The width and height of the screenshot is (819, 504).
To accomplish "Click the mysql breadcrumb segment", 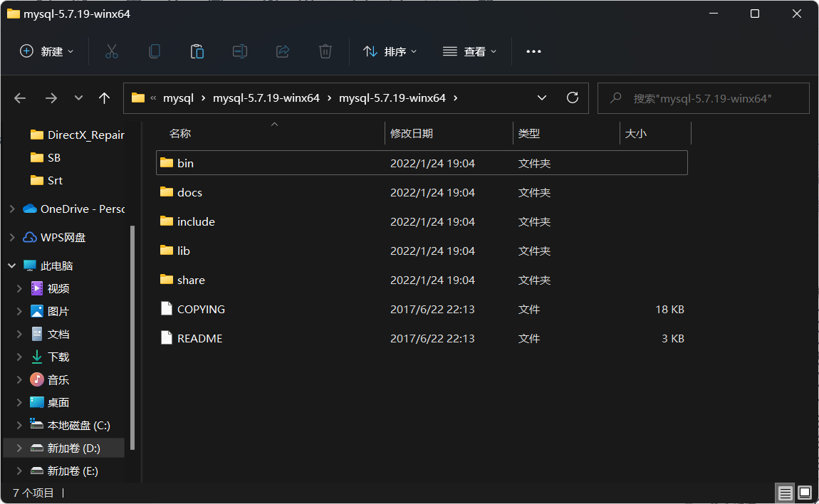I will pos(178,98).
